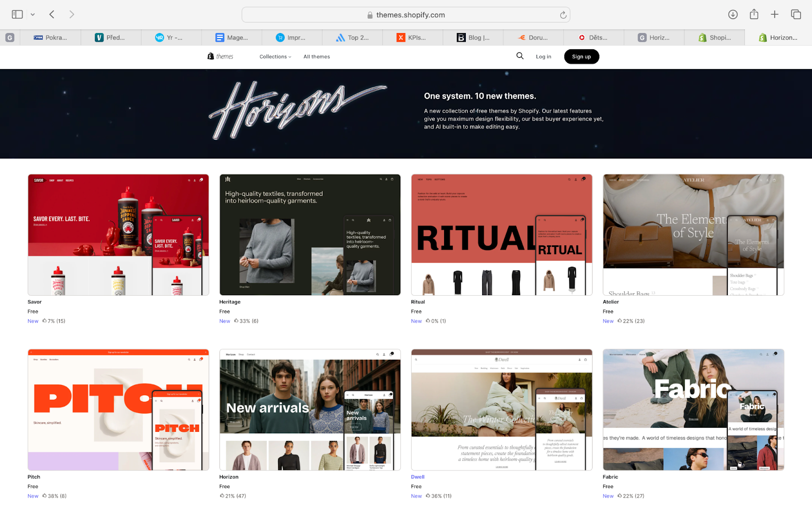Switch to the Impr... tab
The height and width of the screenshot is (508, 812).
point(291,38)
